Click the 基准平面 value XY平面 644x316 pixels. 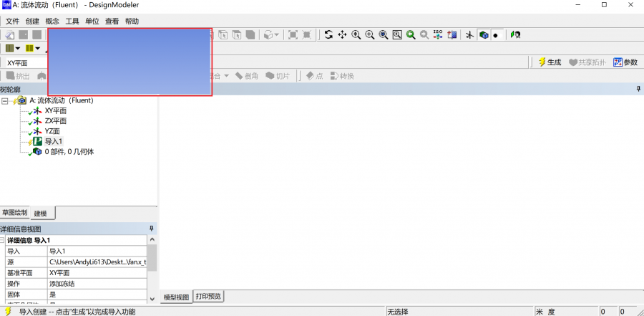click(x=97, y=273)
